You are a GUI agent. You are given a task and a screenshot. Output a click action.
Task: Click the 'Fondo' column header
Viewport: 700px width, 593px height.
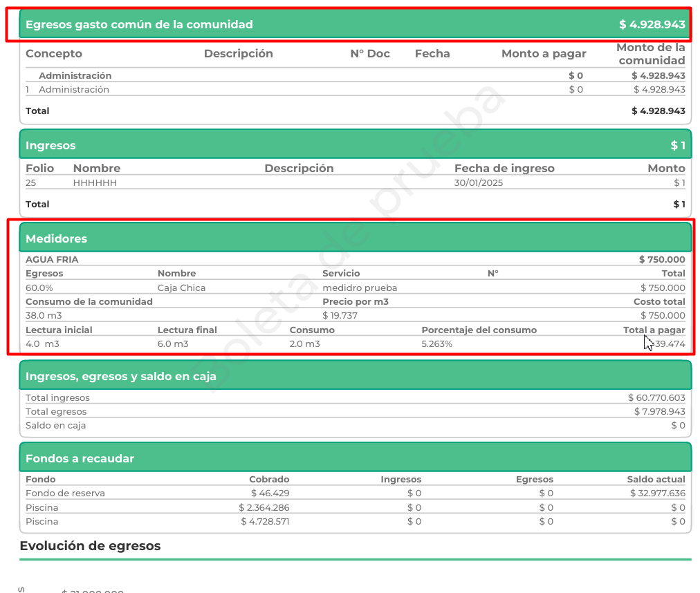pos(40,480)
